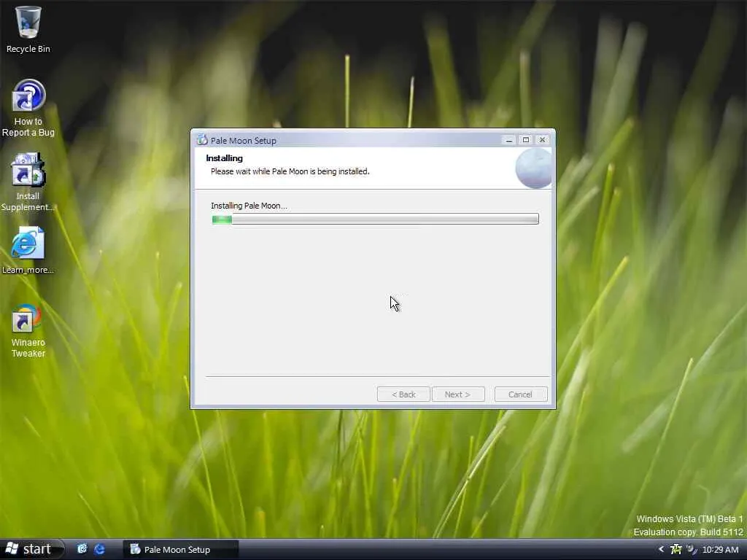Viewport: 747px width, 560px height.
Task: Expand hidden tray icons arrow
Action: pyautogui.click(x=661, y=550)
